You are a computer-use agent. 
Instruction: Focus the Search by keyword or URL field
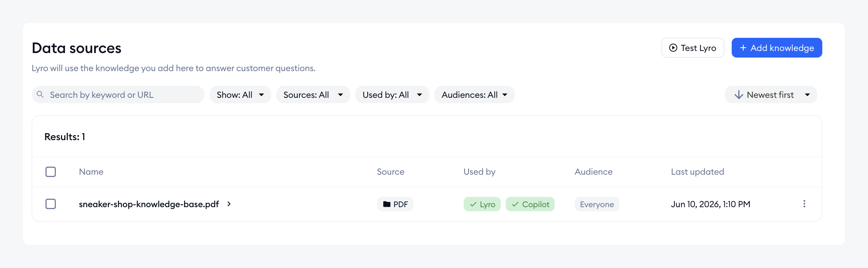click(118, 95)
